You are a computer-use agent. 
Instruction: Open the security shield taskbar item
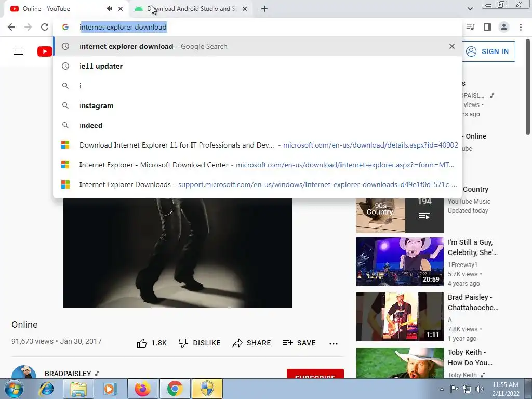pos(207,389)
